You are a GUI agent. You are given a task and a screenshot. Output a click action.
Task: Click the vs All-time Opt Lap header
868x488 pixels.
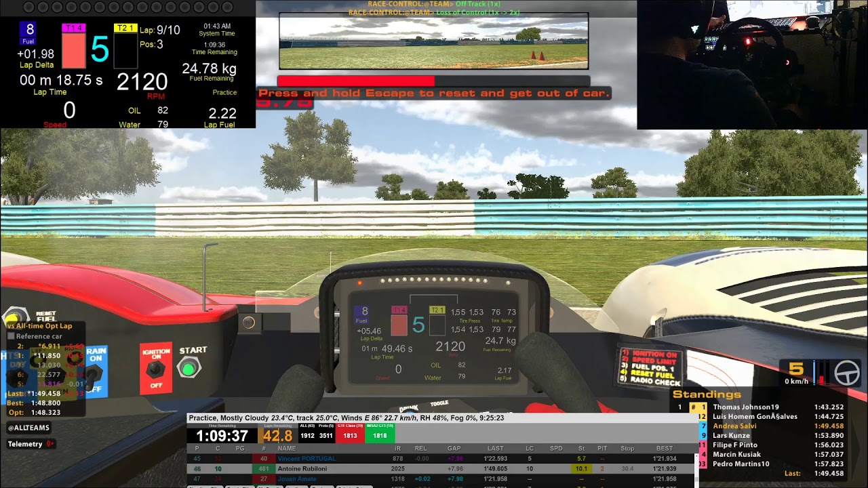pyautogui.click(x=39, y=326)
